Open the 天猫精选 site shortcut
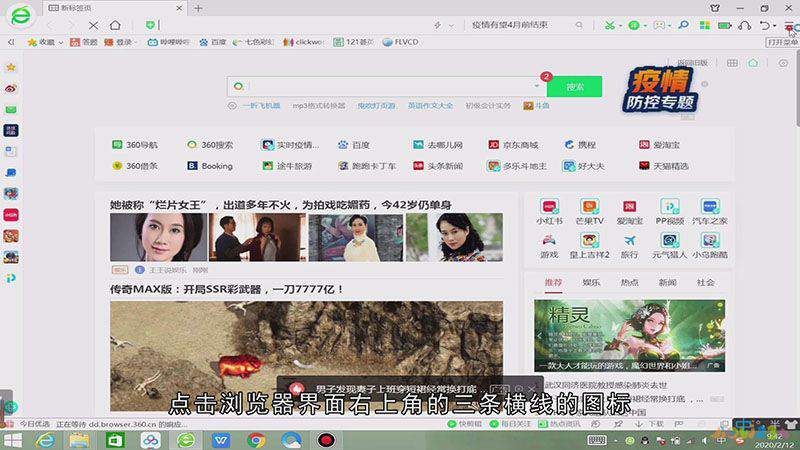This screenshot has width=800, height=450. (664, 166)
